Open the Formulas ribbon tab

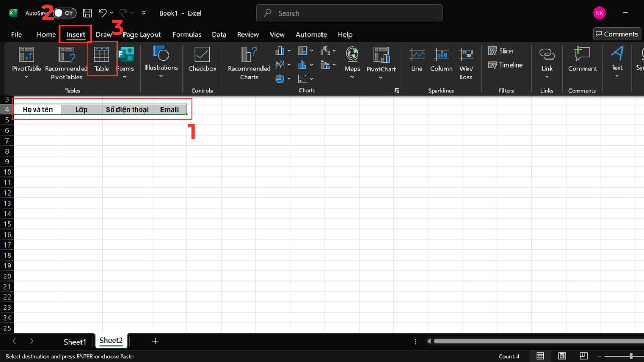click(187, 34)
